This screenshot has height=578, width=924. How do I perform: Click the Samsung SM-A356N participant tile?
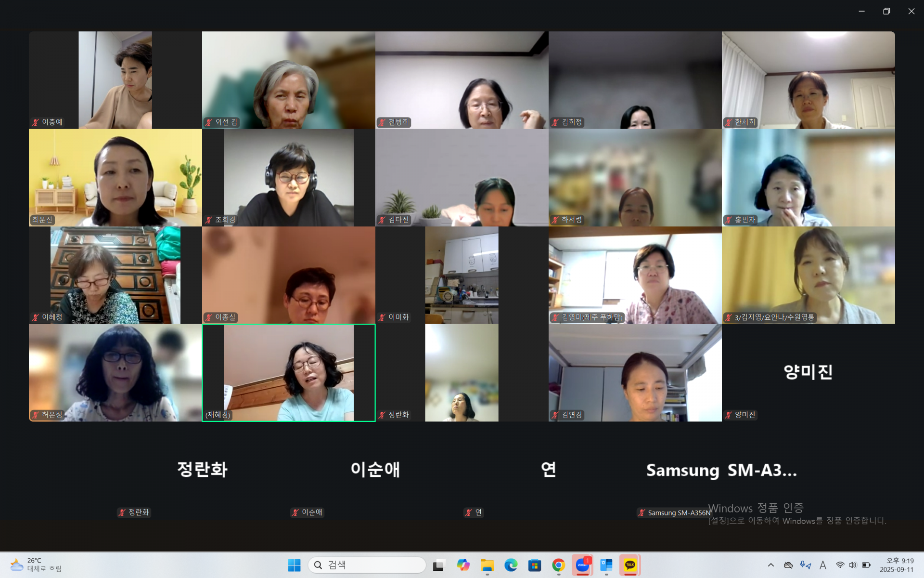(x=721, y=471)
